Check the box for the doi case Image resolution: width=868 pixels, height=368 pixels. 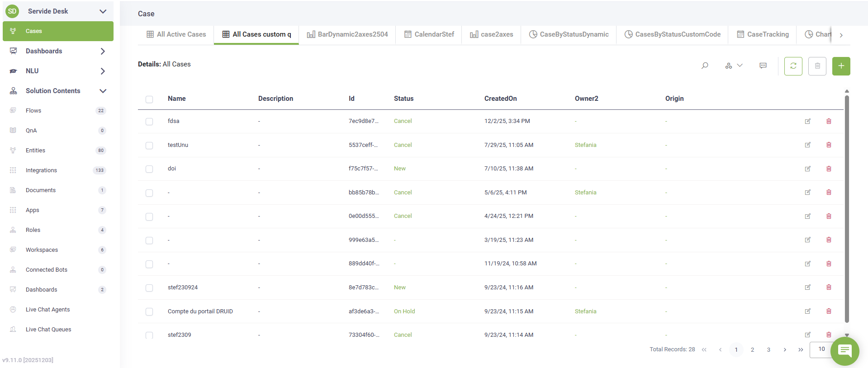(149, 169)
